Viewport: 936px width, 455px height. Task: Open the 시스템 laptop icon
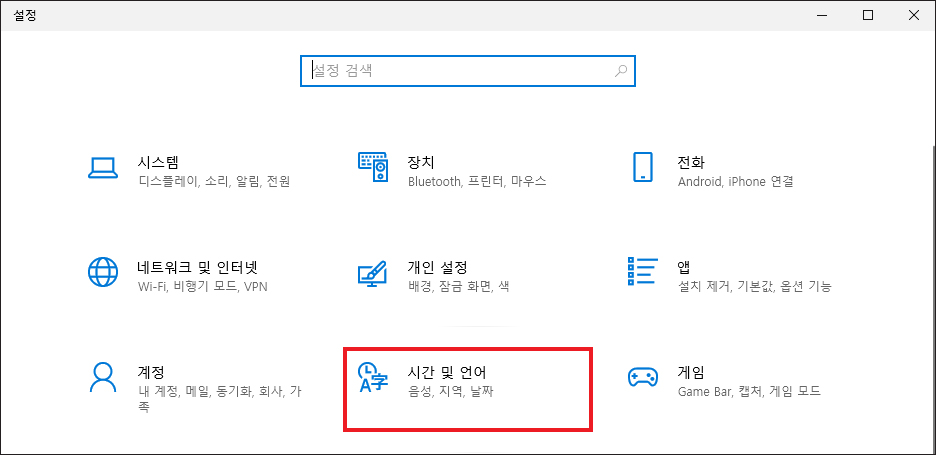click(x=103, y=168)
